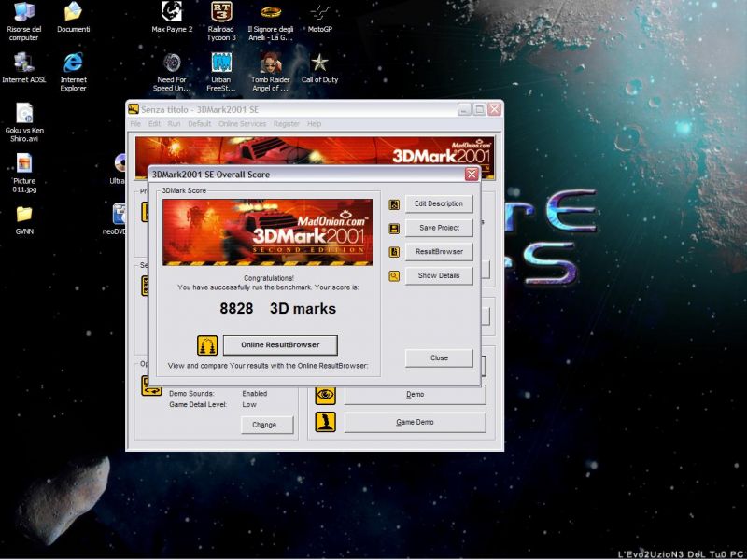Click the Edit Description icon
This screenshot has width=747, height=560.
[394, 204]
